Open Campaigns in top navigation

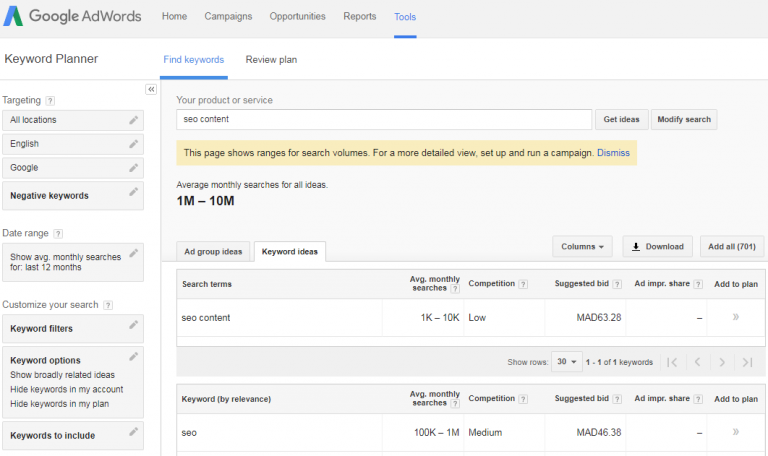click(228, 17)
